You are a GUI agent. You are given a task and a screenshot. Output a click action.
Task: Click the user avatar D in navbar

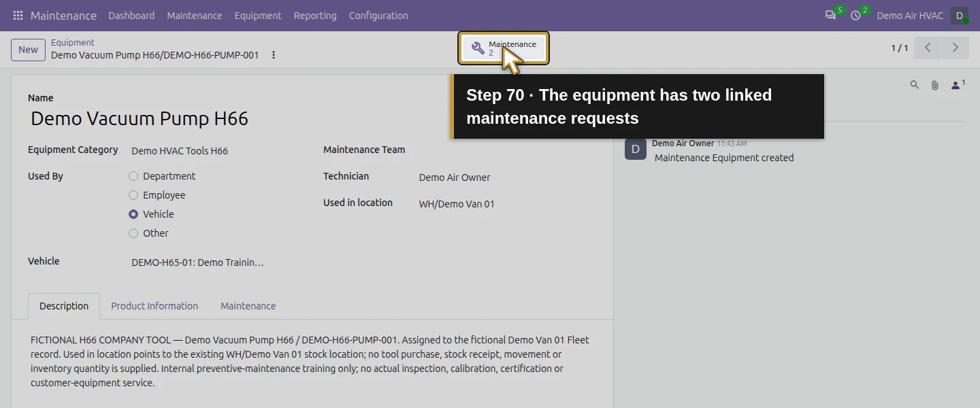(960, 15)
